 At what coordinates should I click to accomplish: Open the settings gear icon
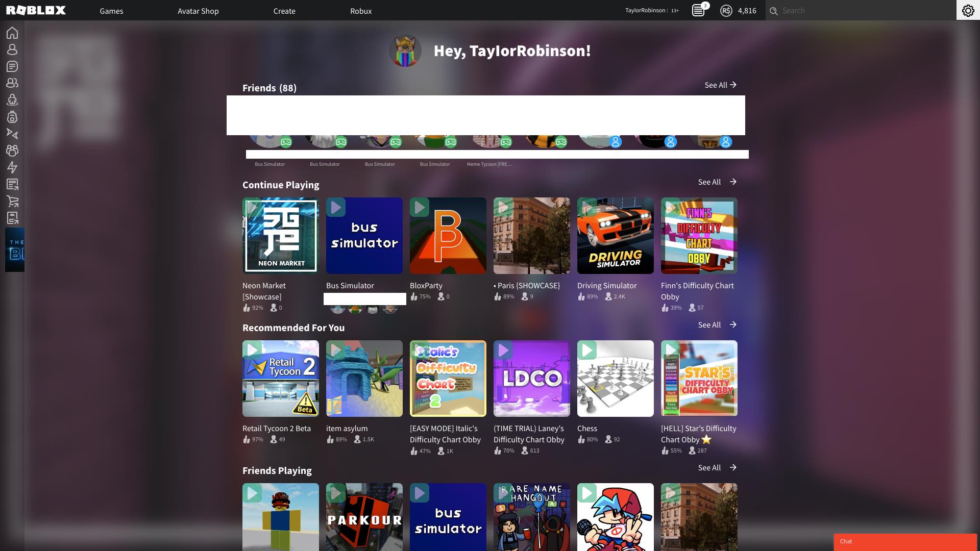tap(968, 10)
